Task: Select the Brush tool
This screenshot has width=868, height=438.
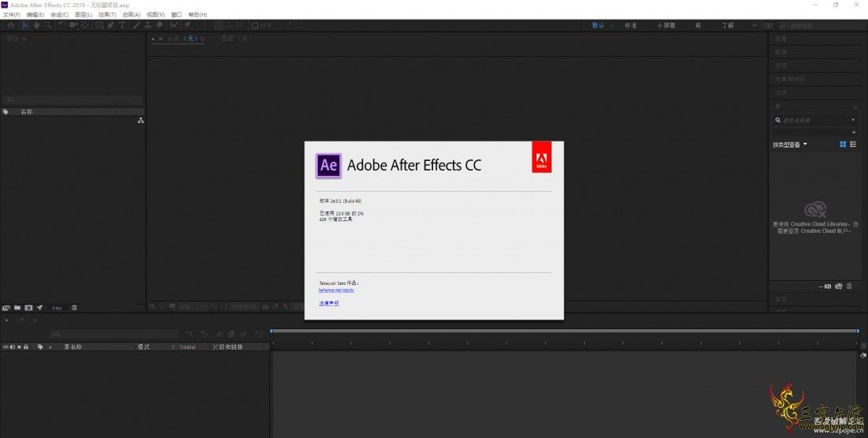Action: [137, 25]
